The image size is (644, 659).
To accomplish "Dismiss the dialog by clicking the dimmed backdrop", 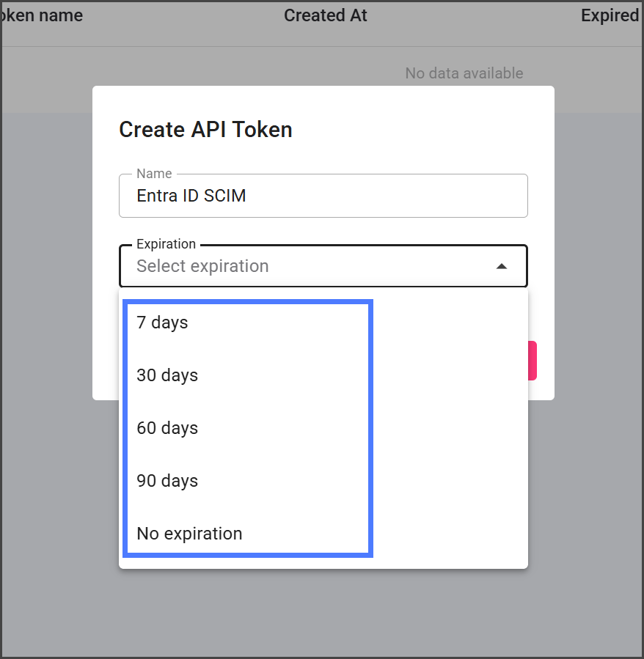I will [x=323, y=616].
